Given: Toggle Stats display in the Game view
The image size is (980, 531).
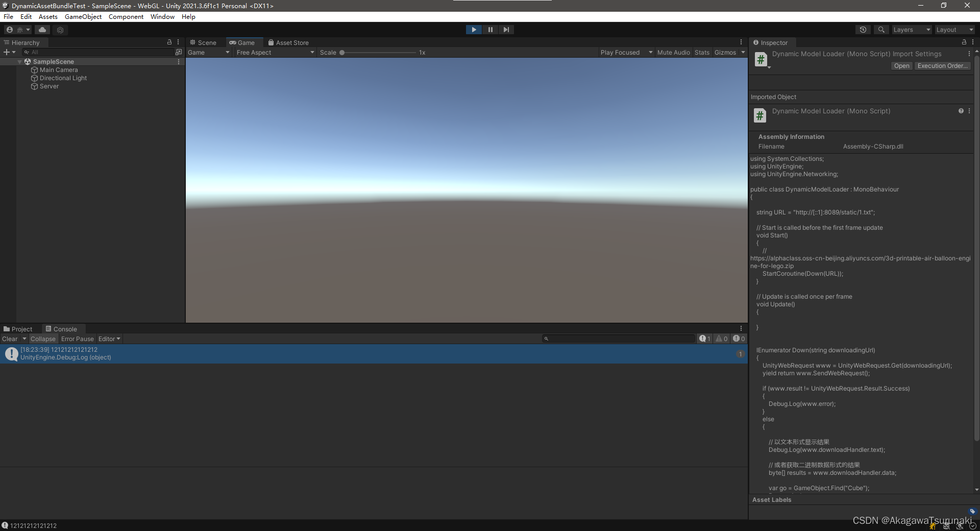Looking at the screenshot, I should (x=702, y=52).
